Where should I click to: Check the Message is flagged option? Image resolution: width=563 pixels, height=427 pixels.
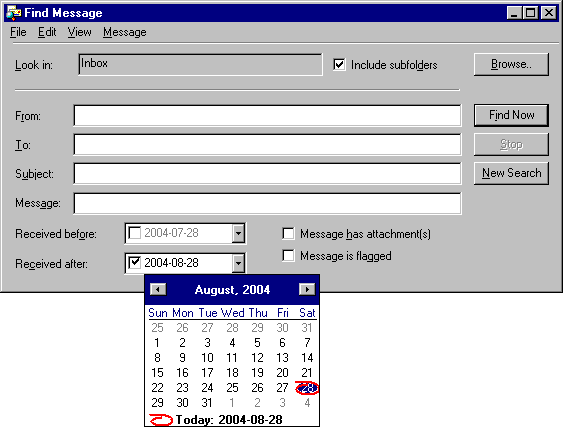click(x=288, y=256)
